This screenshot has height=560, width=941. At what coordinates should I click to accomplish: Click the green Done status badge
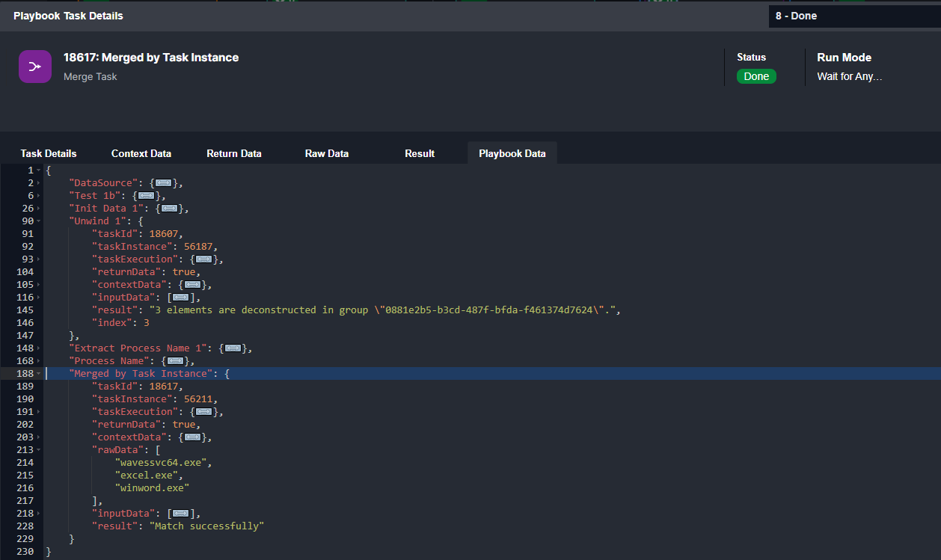point(756,76)
